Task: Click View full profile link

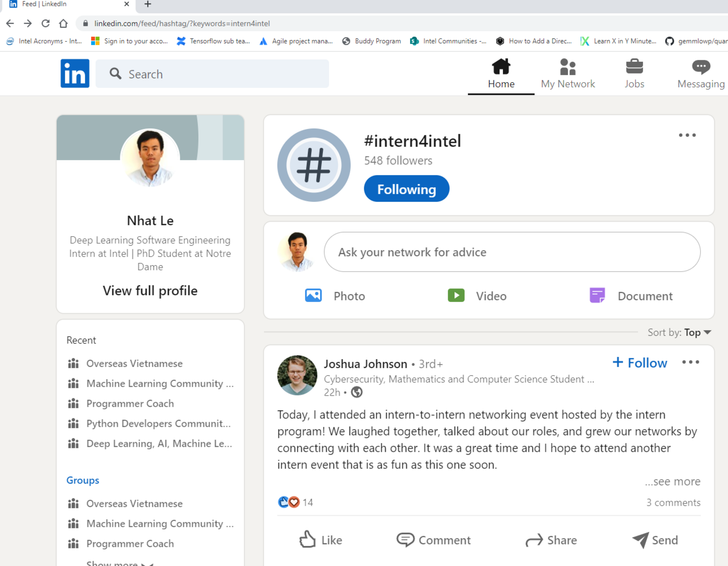Action: 150,291
